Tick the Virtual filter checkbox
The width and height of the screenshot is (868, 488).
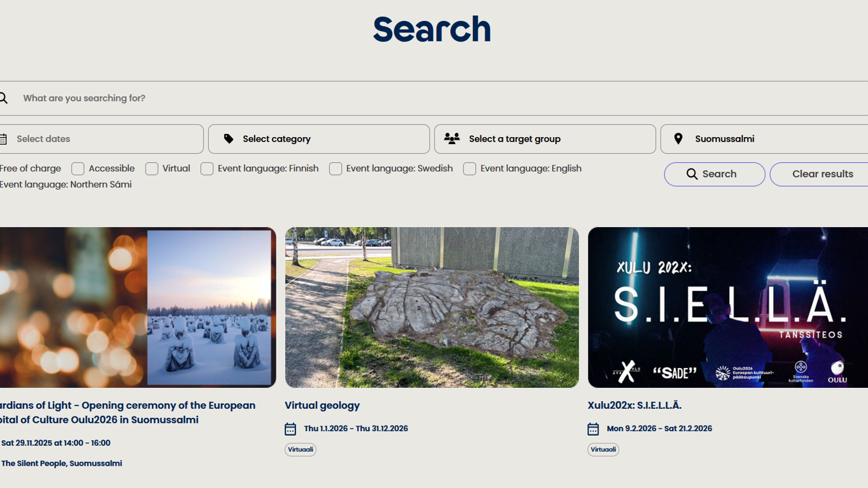pos(152,169)
